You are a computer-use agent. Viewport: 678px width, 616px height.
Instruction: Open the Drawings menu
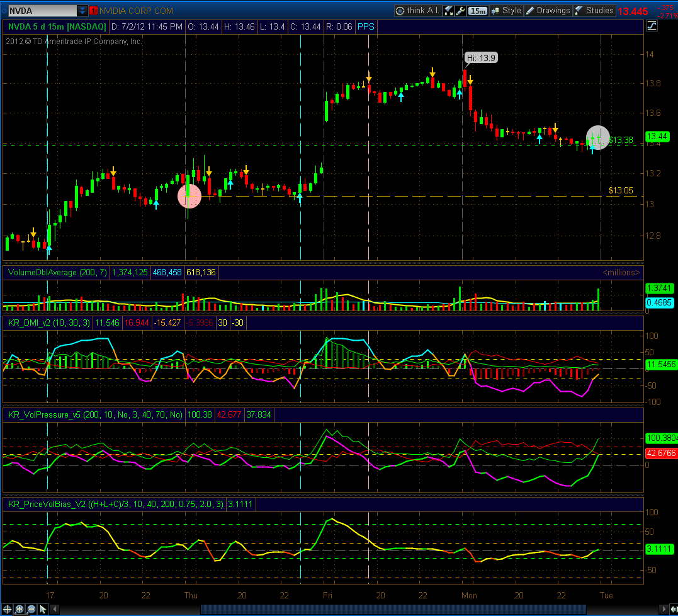[549, 11]
